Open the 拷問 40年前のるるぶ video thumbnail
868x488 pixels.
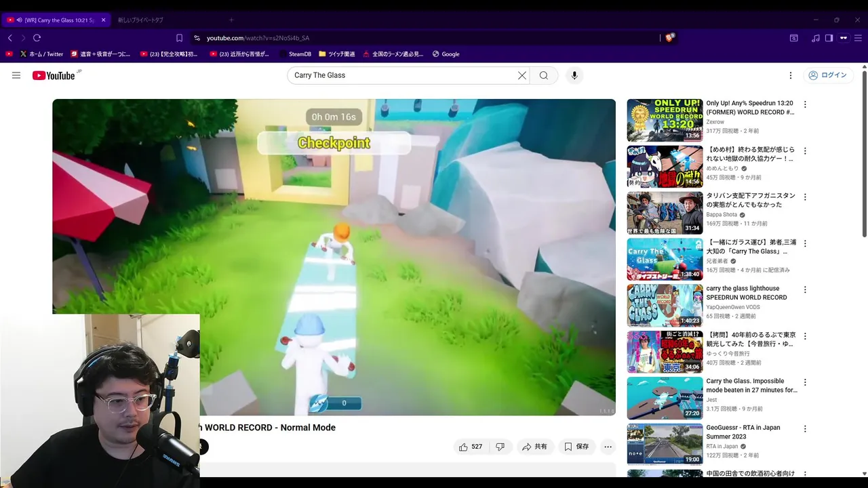pyautogui.click(x=665, y=351)
